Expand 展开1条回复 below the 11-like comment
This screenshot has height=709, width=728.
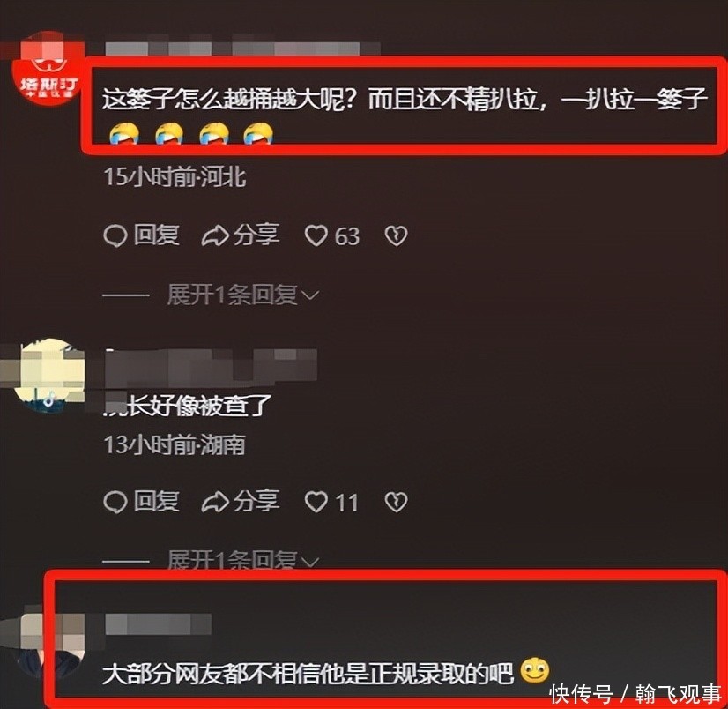pyautogui.click(x=243, y=560)
